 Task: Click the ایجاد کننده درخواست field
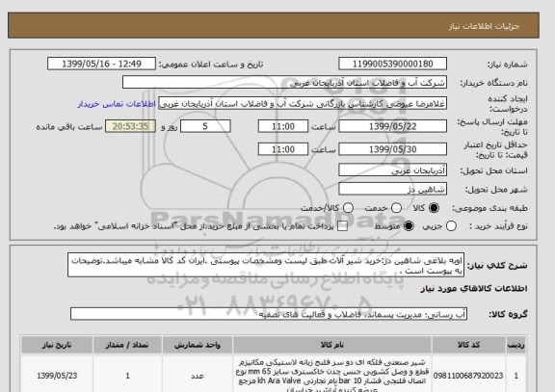[x=303, y=104]
